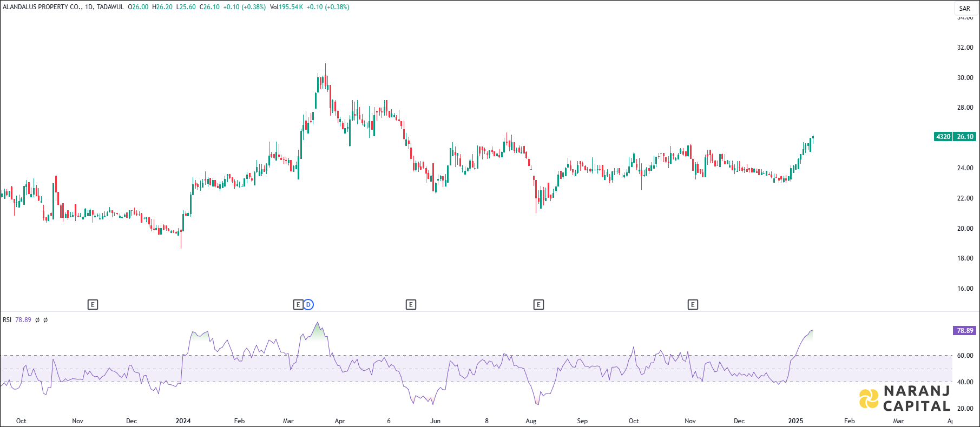This screenshot has height=427, width=980.
Task: Click the 30.00 price scale label
Action: [965, 78]
